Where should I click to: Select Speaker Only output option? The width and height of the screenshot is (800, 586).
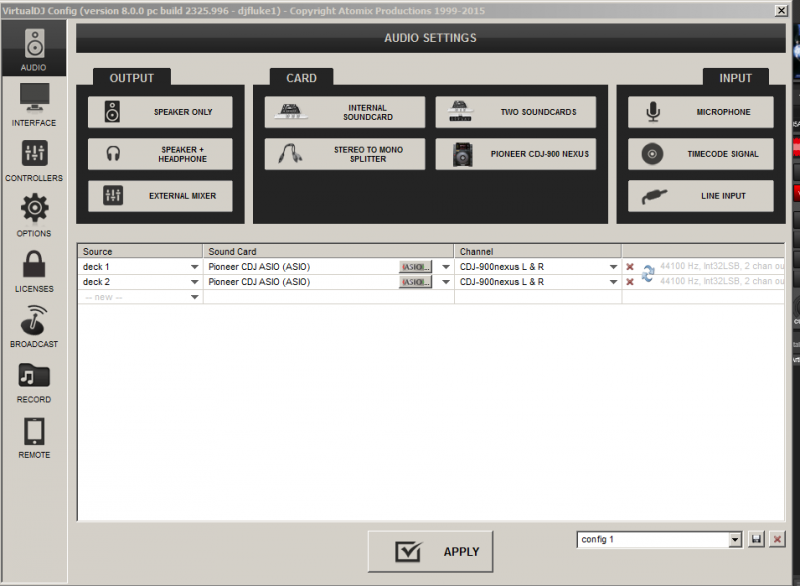coord(160,112)
